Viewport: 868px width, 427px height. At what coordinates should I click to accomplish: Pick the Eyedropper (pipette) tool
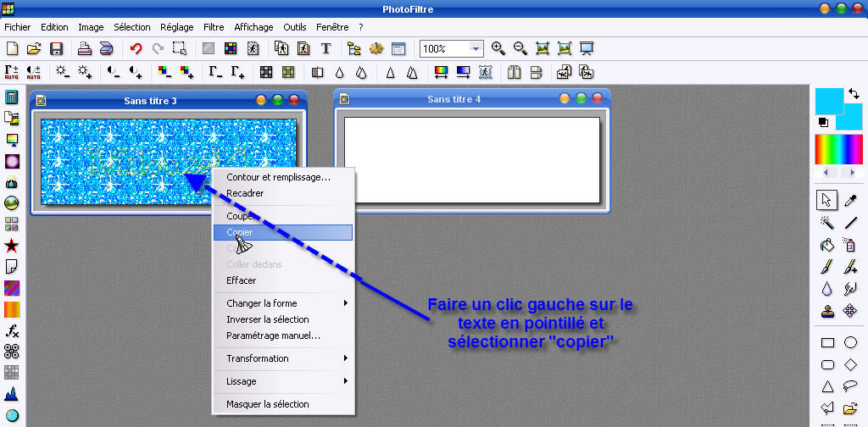(850, 200)
